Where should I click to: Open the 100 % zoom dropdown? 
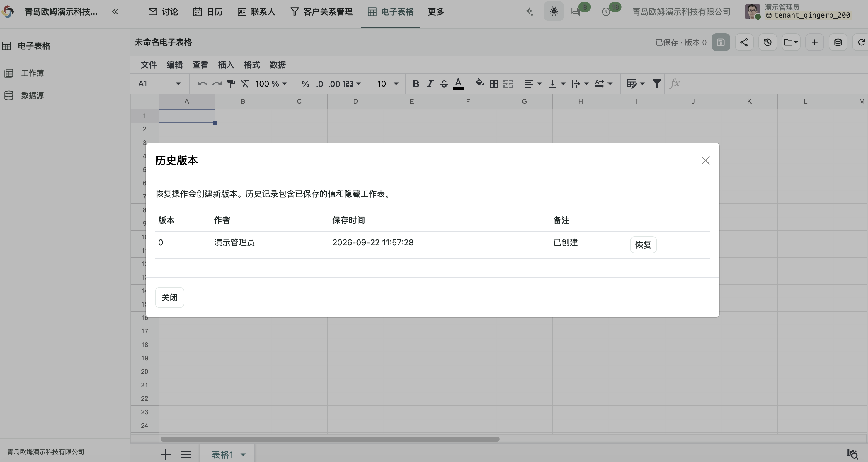[x=271, y=83]
